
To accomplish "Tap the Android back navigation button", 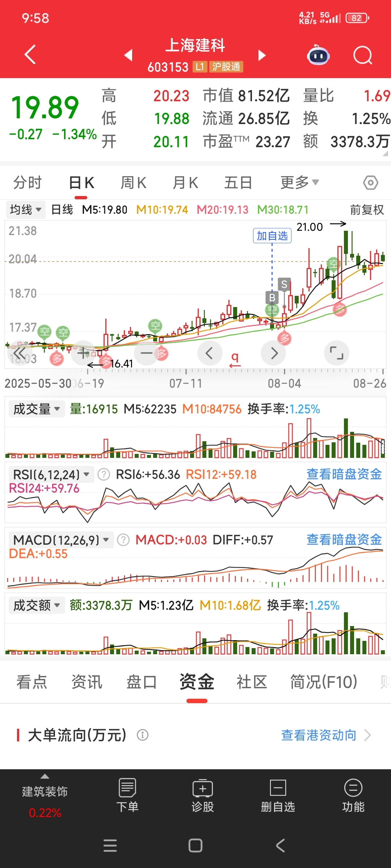I will point(281,846).
